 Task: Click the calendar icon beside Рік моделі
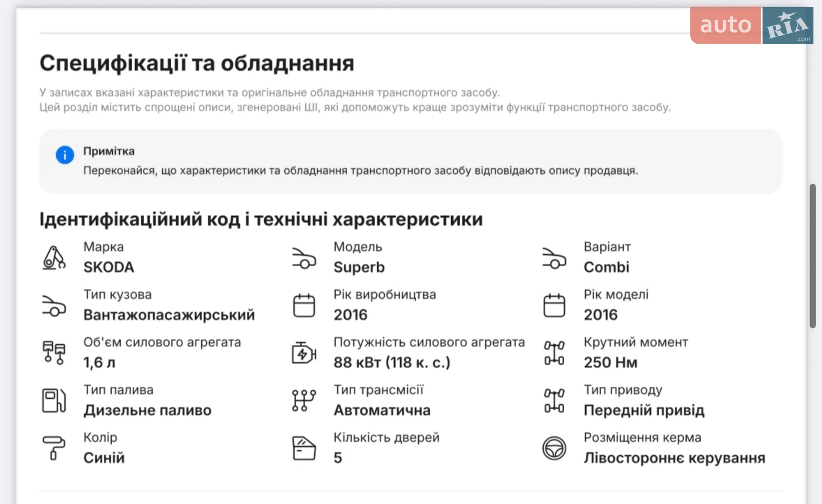point(554,305)
